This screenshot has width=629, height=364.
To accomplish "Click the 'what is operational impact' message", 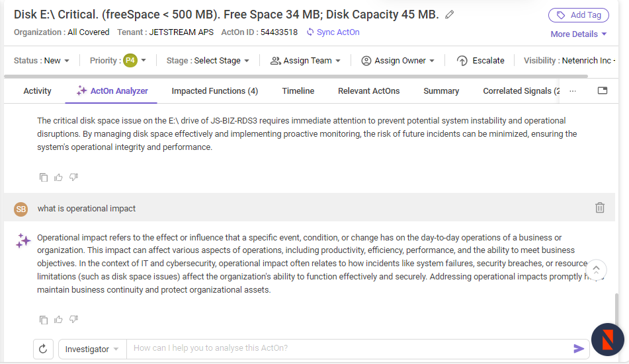I will click(x=87, y=209).
